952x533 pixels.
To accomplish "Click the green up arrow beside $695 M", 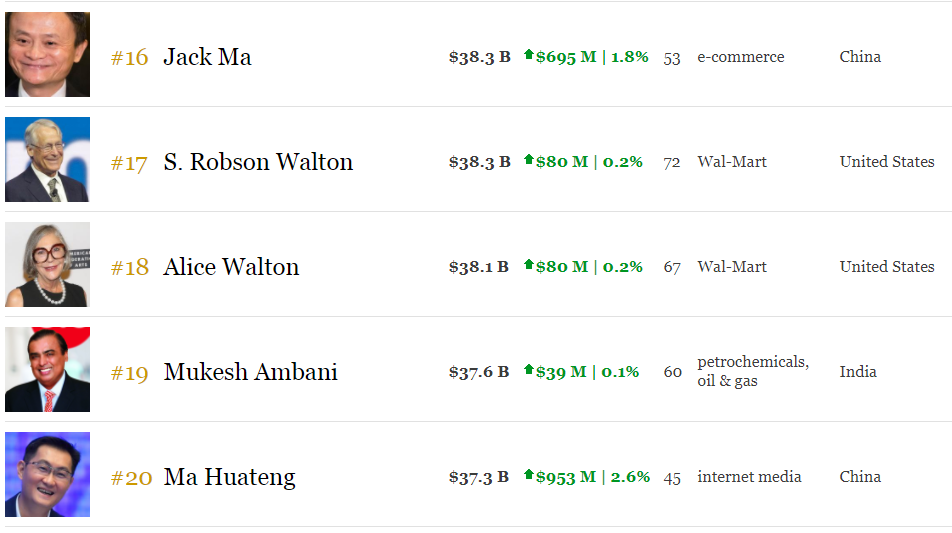I will (x=529, y=55).
